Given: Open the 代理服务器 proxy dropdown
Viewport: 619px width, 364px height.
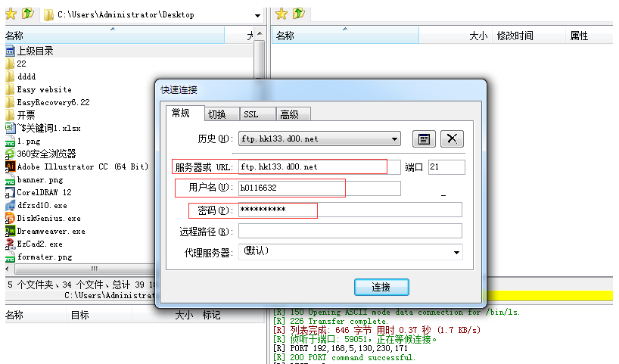Looking at the screenshot, I should 456,252.
